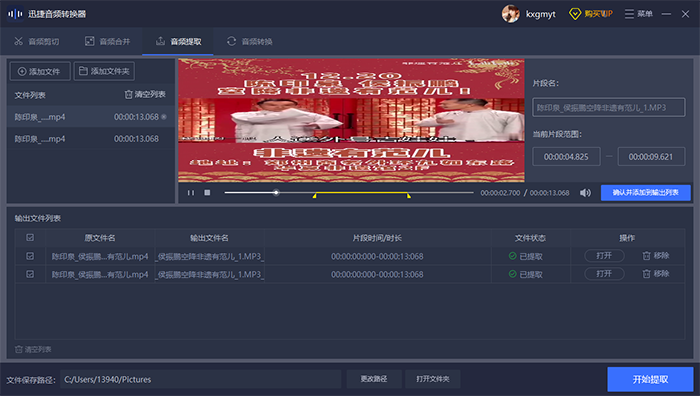Clear the file list with 清空列表 at top
The height and width of the screenshot is (396, 700).
[145, 95]
